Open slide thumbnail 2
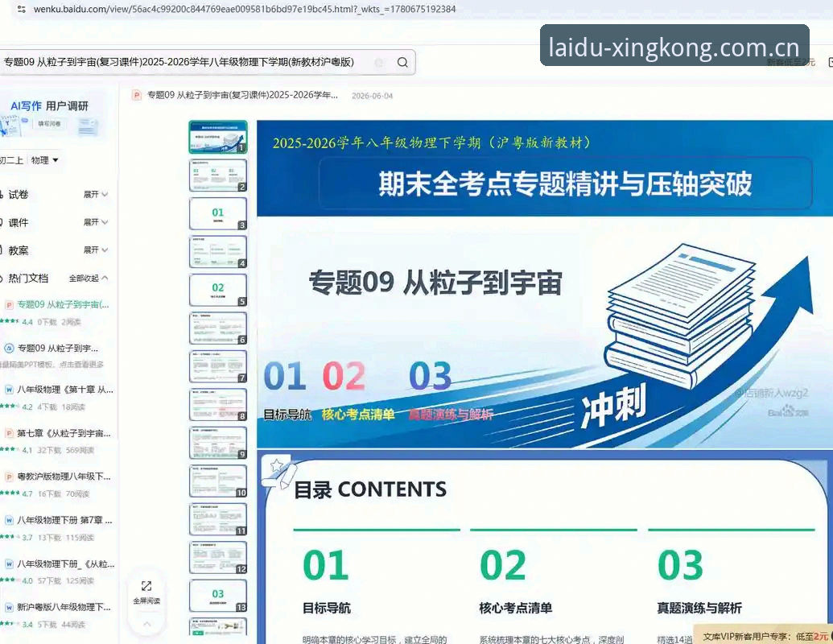The width and height of the screenshot is (833, 644). click(x=218, y=175)
